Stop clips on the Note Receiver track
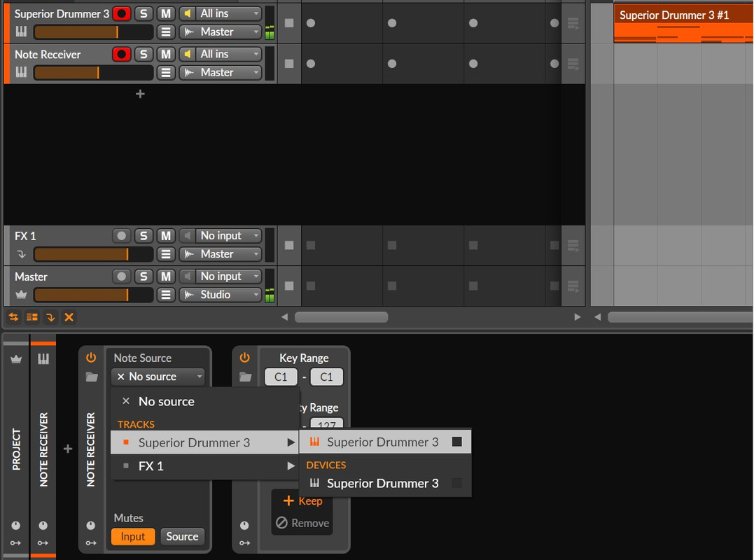This screenshot has height=560, width=754. pos(289,64)
